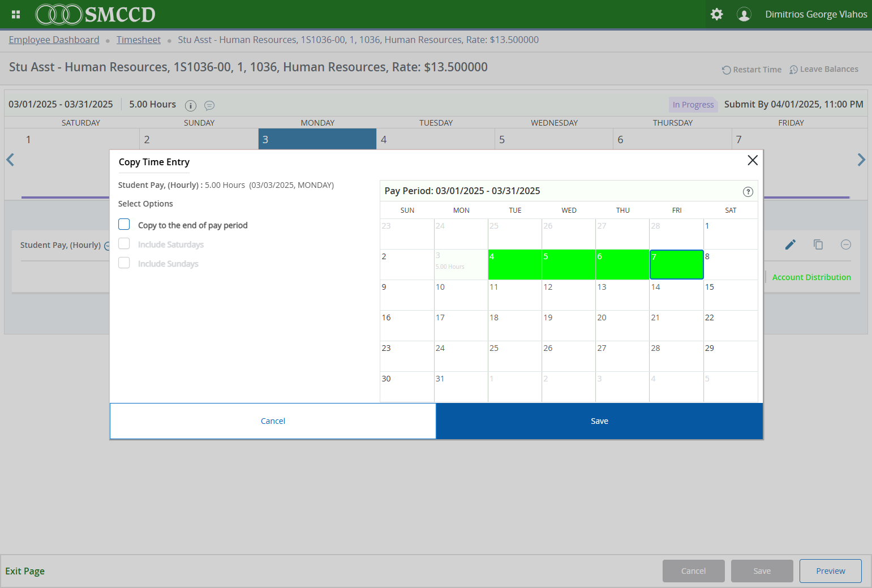
Task: Click the pencil edit entry icon
Action: tap(791, 244)
